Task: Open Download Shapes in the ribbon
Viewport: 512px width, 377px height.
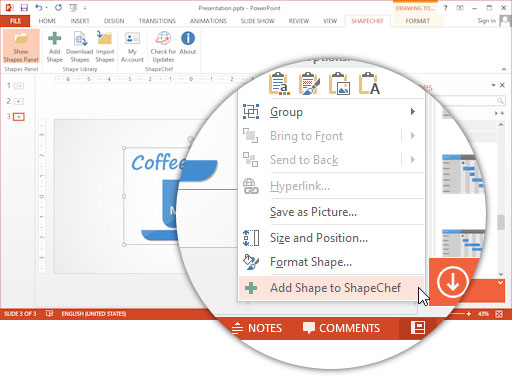Action: pyautogui.click(x=80, y=46)
